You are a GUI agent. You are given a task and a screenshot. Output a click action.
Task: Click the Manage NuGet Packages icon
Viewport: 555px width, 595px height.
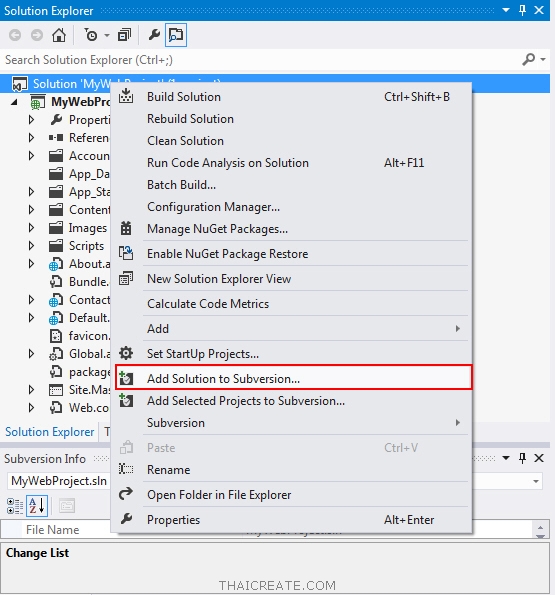[126, 228]
